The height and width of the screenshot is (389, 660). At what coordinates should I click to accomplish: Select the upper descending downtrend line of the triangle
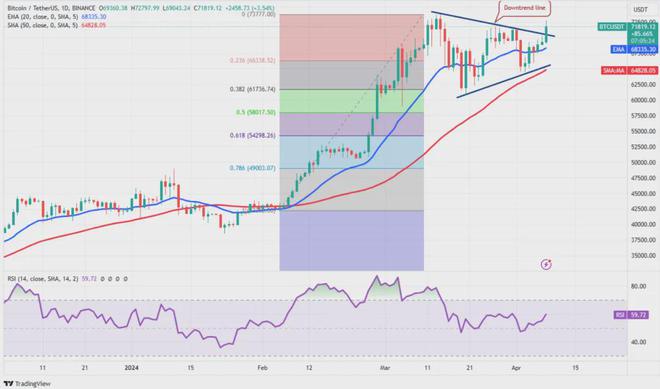[492, 24]
